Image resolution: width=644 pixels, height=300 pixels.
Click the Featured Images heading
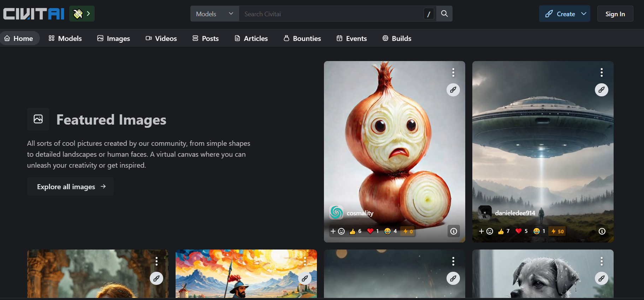point(111,120)
